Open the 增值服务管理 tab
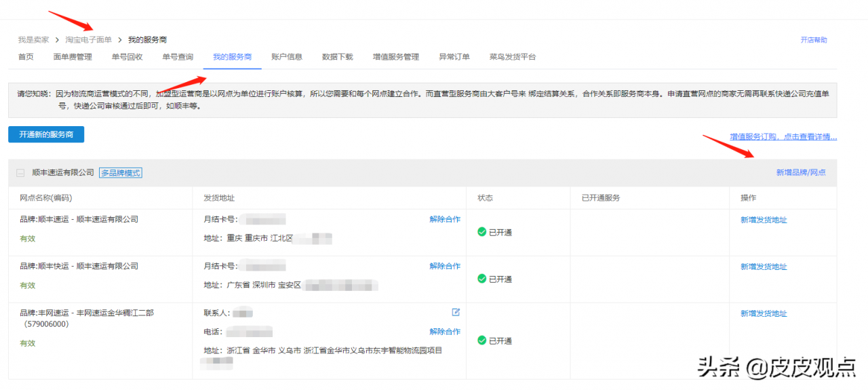868x390 pixels. coord(396,57)
